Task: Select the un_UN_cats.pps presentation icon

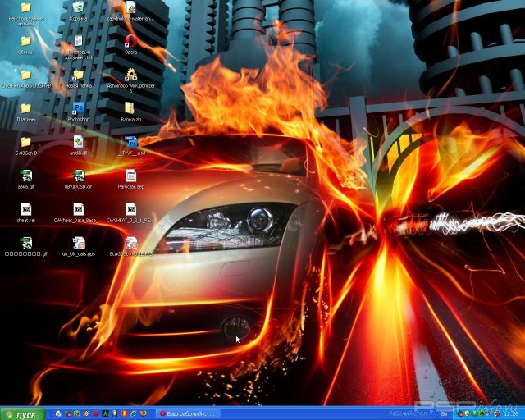Action: point(79,244)
